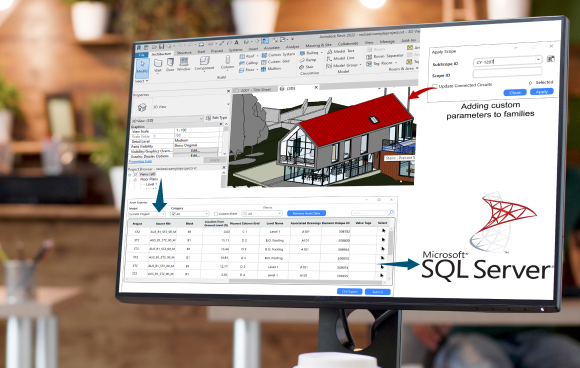This screenshot has width=580, height=368.
Task: Click the Apply button in Apply Scope
Action: [542, 91]
